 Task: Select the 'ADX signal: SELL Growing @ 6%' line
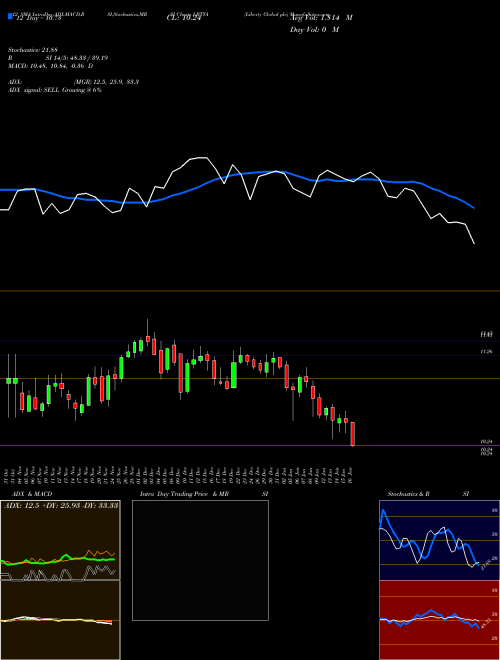pos(55,90)
